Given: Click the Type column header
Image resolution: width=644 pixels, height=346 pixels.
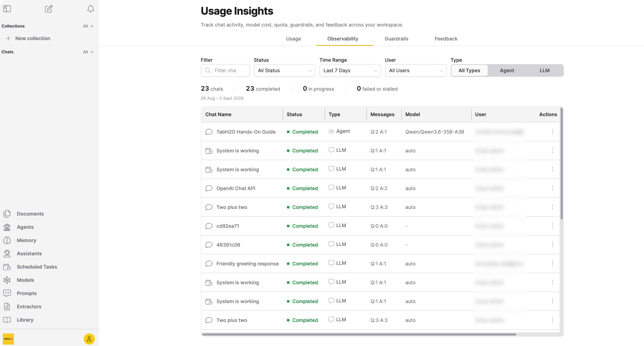Looking at the screenshot, I should pyautogui.click(x=334, y=114).
